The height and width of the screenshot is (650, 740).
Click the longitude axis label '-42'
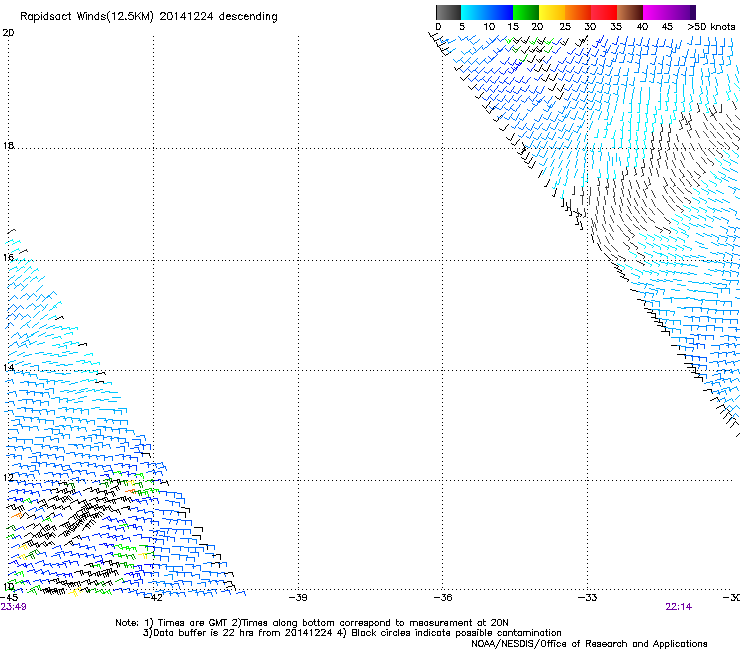pyautogui.click(x=153, y=598)
